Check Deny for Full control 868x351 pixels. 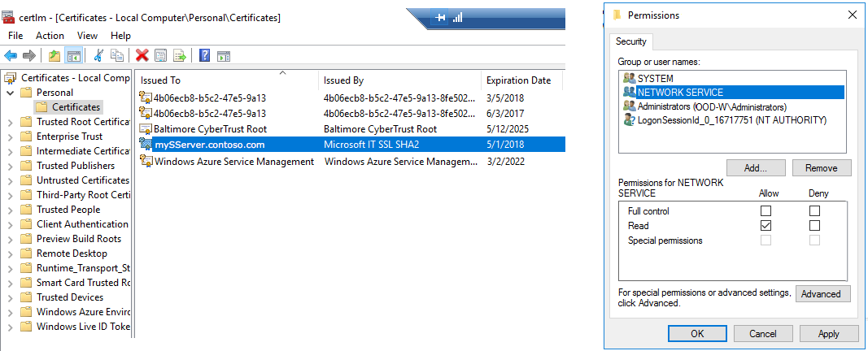814,210
